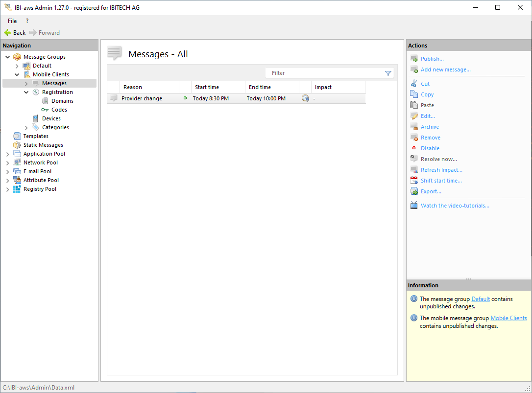Click the Publish icon in Actions
The image size is (532, 393).
click(414, 59)
